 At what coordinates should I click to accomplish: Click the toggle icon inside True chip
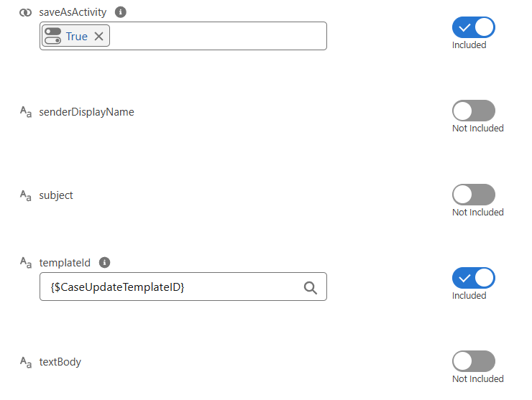[53, 36]
